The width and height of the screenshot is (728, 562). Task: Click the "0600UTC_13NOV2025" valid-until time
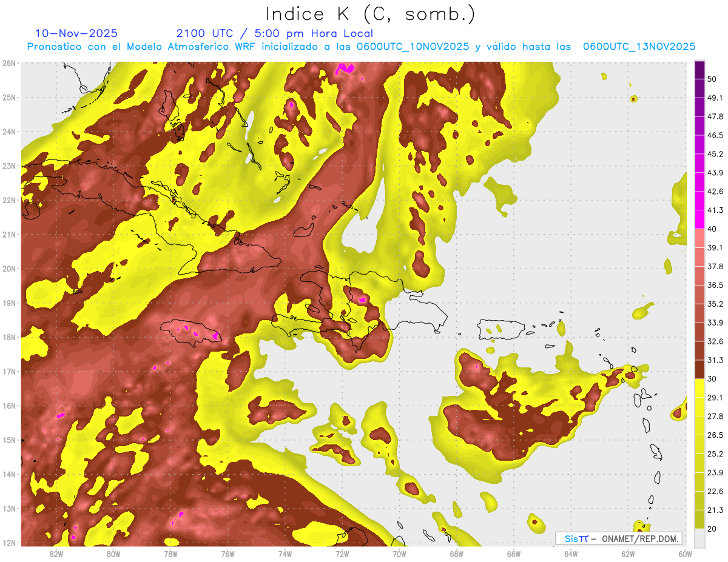(x=639, y=47)
